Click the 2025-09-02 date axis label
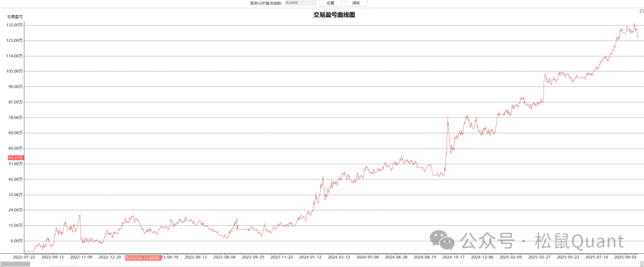 point(626,257)
